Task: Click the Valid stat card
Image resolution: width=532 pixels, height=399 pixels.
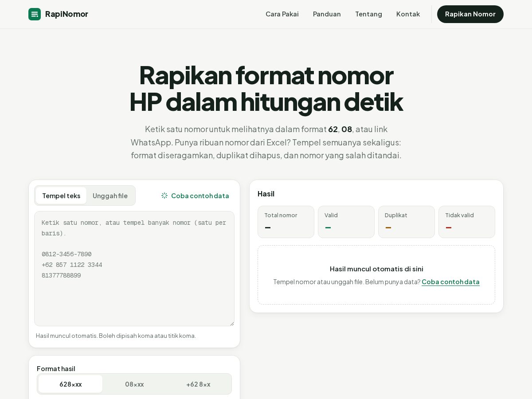Action: coord(346,222)
